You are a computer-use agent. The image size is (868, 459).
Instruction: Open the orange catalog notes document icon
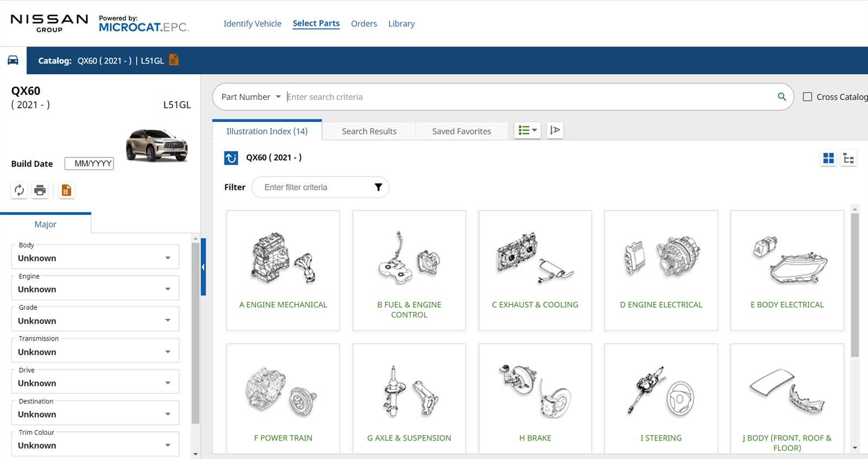(174, 60)
